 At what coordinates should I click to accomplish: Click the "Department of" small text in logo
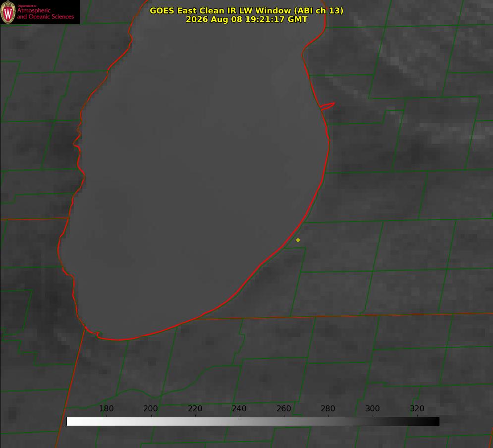tap(27, 6)
